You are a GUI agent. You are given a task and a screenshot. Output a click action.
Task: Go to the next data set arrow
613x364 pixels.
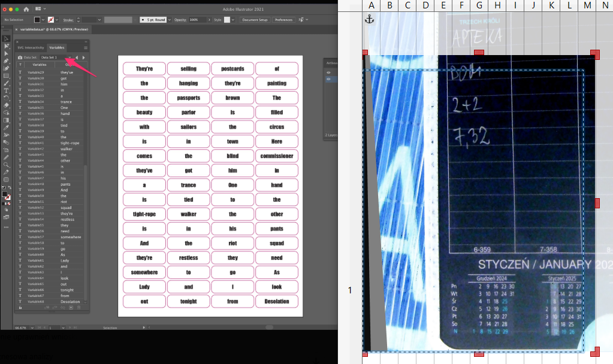coord(83,57)
